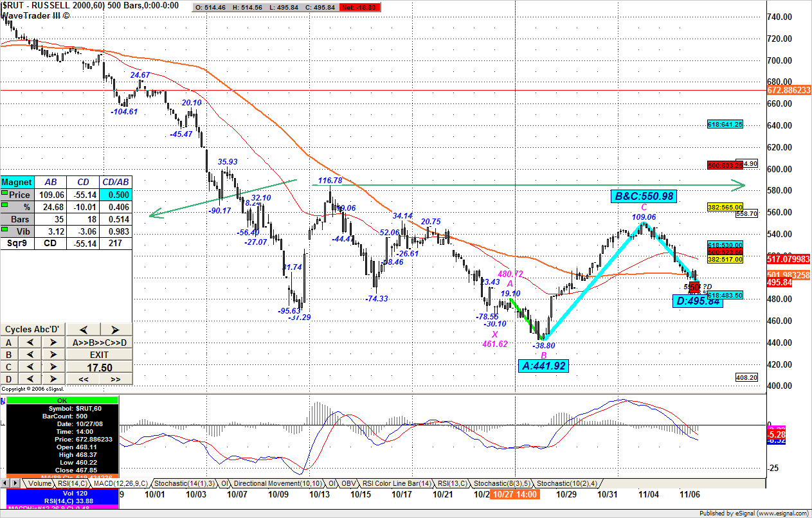Click the highlighted 0.500 CD/AB cell
The width and height of the screenshot is (812, 518).
(115, 194)
